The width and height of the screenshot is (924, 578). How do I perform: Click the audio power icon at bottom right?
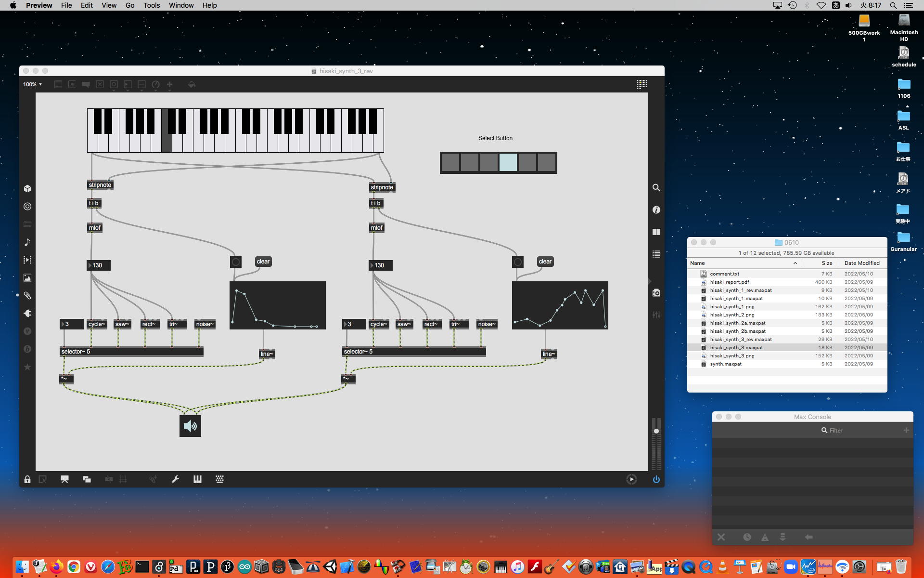(656, 479)
